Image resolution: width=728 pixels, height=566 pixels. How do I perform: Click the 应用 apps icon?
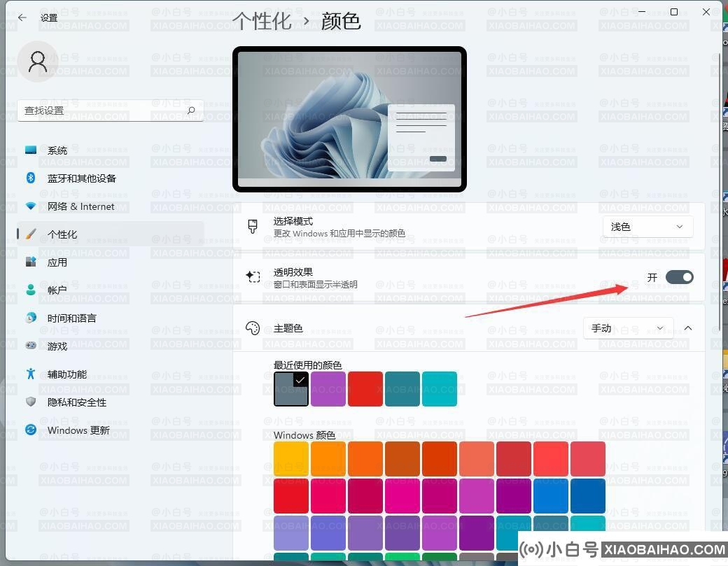click(31, 262)
